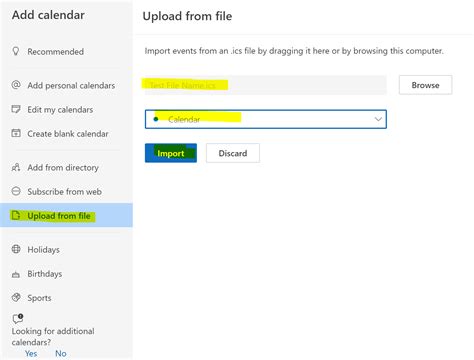Answer No to additional calendars question
This screenshot has width=474, height=360.
coord(61,353)
